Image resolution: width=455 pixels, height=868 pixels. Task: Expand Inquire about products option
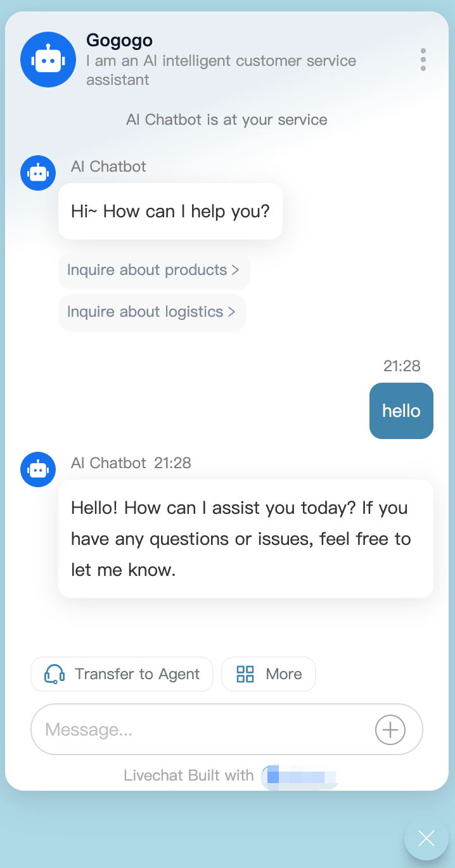153,270
